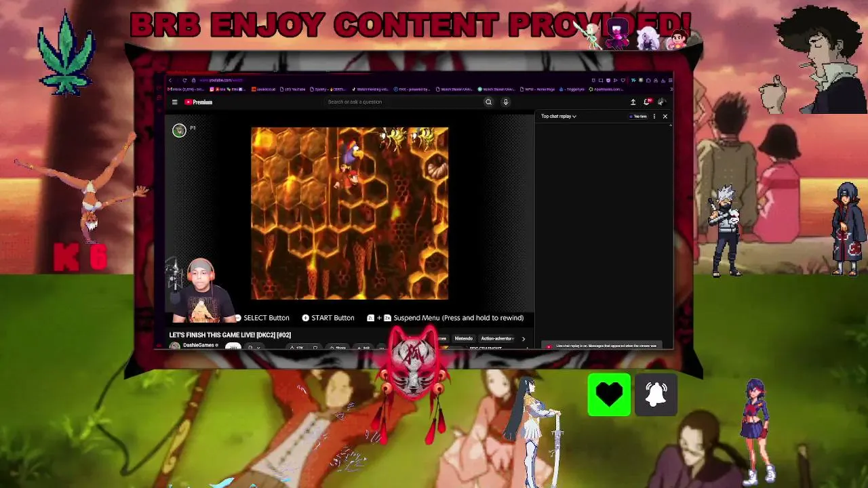Open the YouTube hamburger guide menu
The image size is (868, 488).
coord(174,102)
